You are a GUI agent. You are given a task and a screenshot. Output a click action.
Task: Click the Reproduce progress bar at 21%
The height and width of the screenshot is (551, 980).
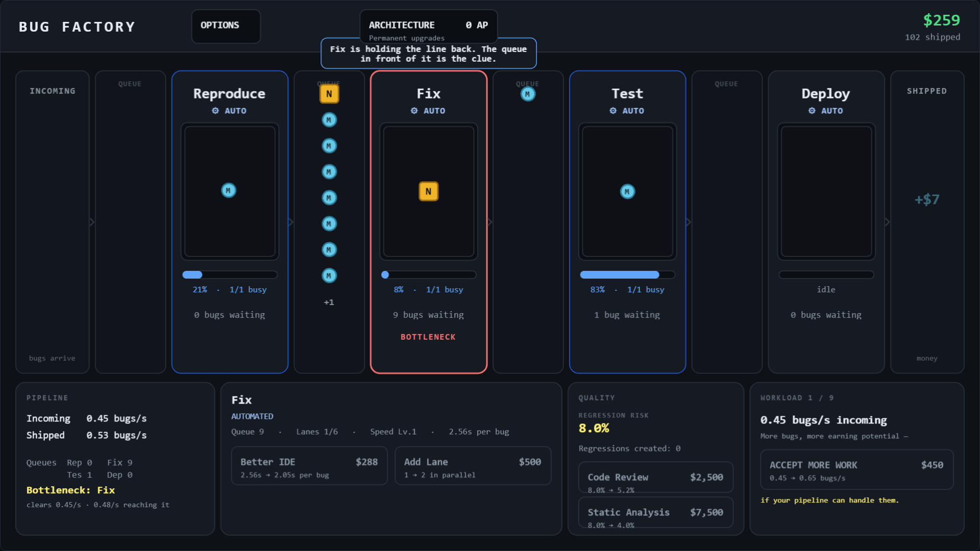(230, 274)
